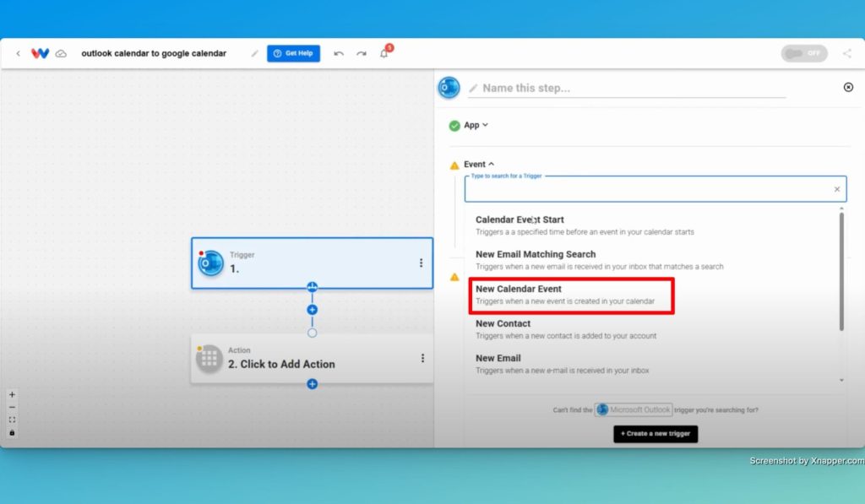Click Create a new trigger button
Image resolution: width=865 pixels, height=504 pixels.
(x=656, y=434)
